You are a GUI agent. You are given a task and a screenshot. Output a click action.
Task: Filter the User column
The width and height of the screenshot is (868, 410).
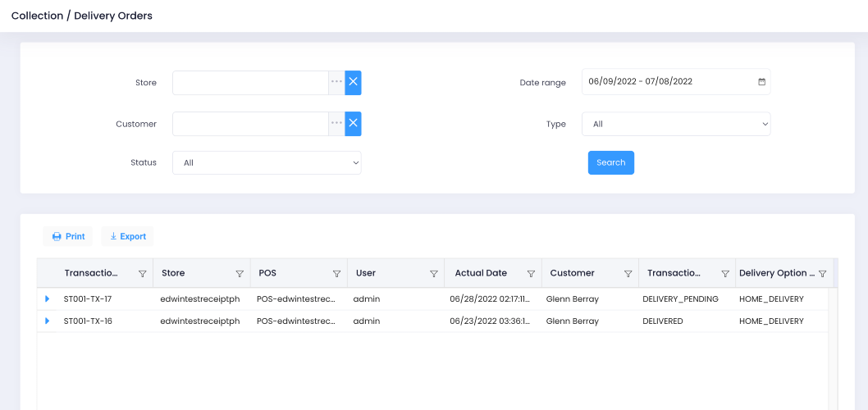[x=434, y=273]
